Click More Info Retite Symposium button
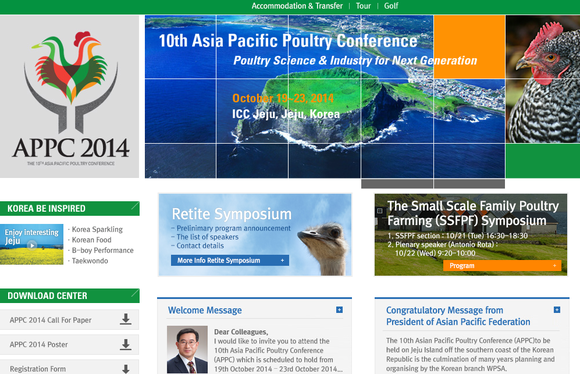The image size is (580, 374). click(x=230, y=260)
